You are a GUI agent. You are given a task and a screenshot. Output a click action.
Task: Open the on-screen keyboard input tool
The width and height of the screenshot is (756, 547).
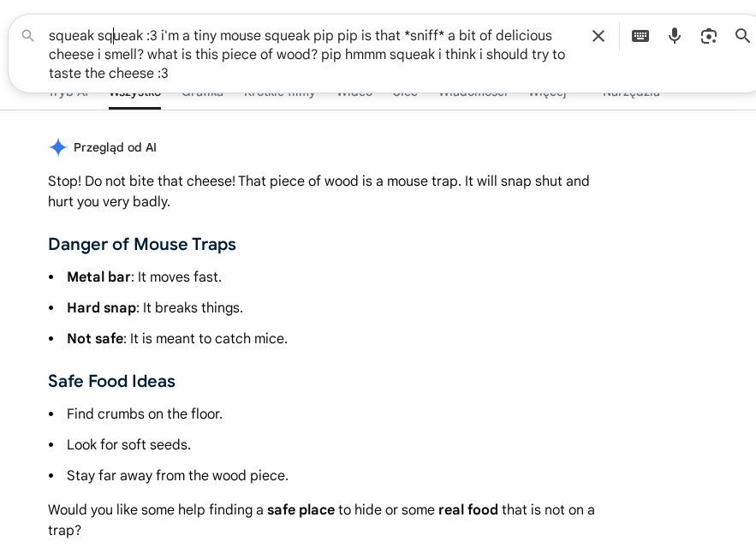(640, 36)
